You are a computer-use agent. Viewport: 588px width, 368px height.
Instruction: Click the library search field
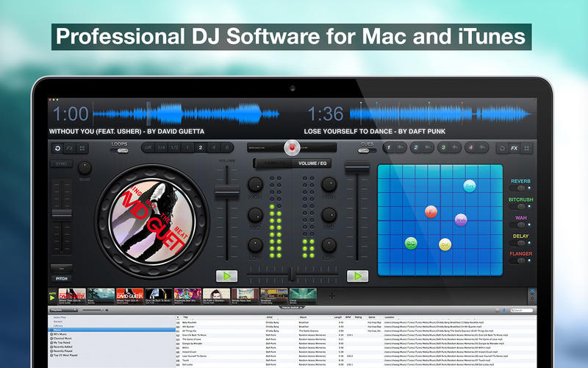tap(521, 310)
